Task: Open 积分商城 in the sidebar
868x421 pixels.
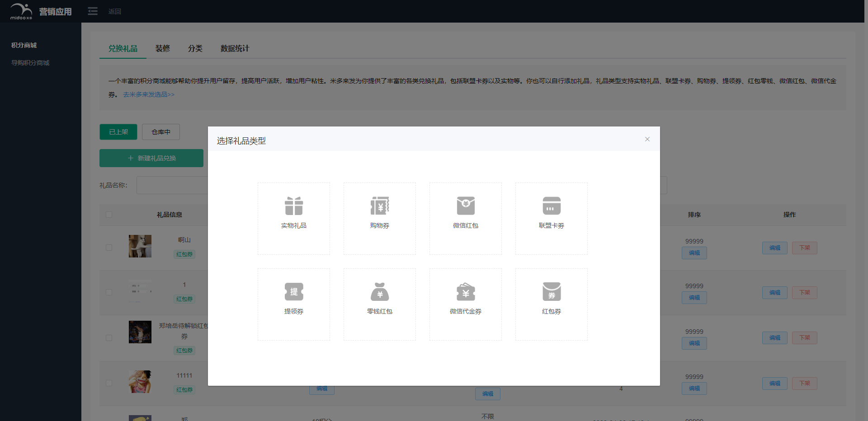Action: pyautogui.click(x=24, y=45)
